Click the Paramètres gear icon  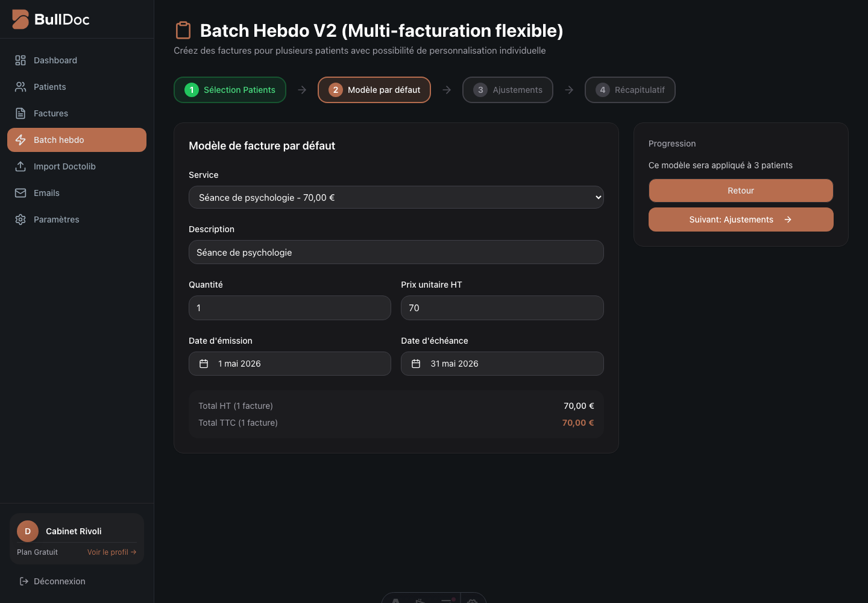20,219
